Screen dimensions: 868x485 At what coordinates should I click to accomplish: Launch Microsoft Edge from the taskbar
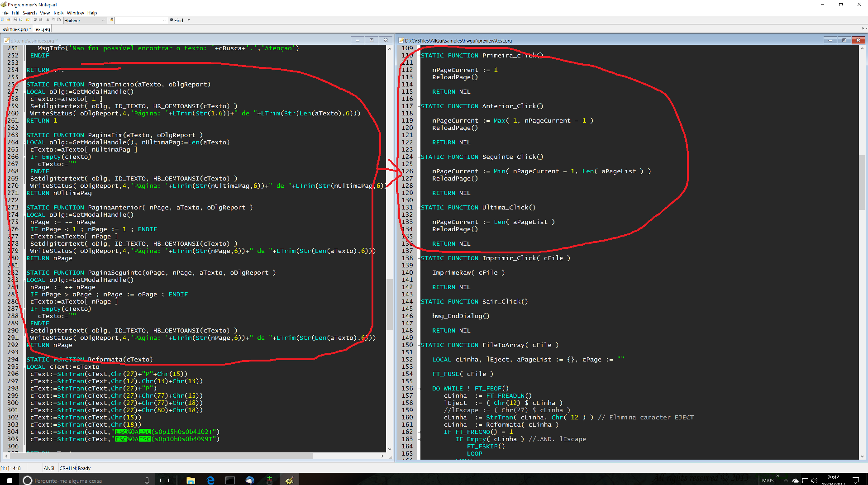(210, 480)
